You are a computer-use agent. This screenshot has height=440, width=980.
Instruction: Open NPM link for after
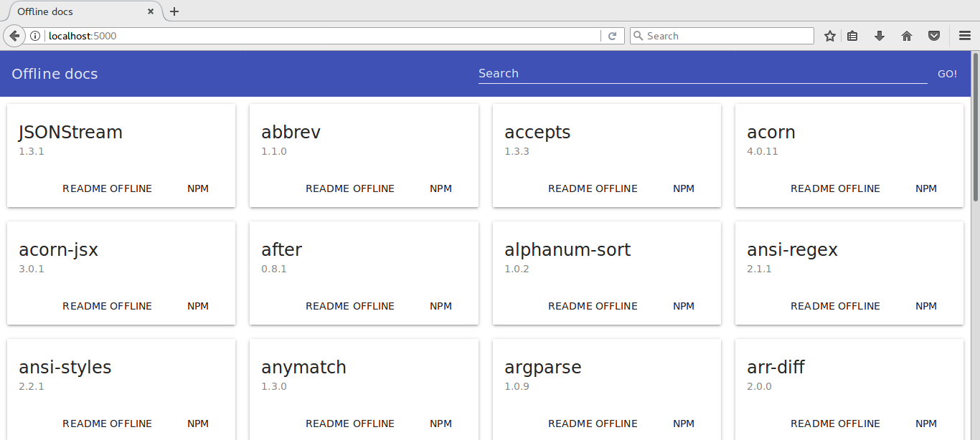click(x=440, y=306)
